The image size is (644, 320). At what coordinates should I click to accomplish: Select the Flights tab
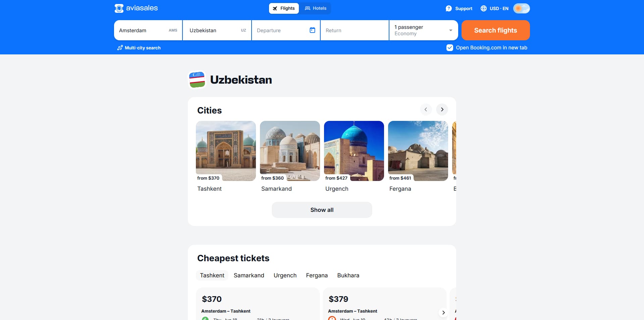tap(284, 8)
